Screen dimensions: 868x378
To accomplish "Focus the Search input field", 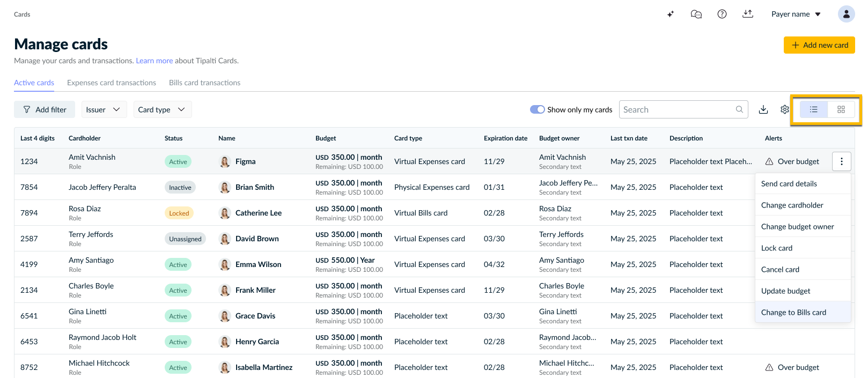I will click(x=683, y=109).
